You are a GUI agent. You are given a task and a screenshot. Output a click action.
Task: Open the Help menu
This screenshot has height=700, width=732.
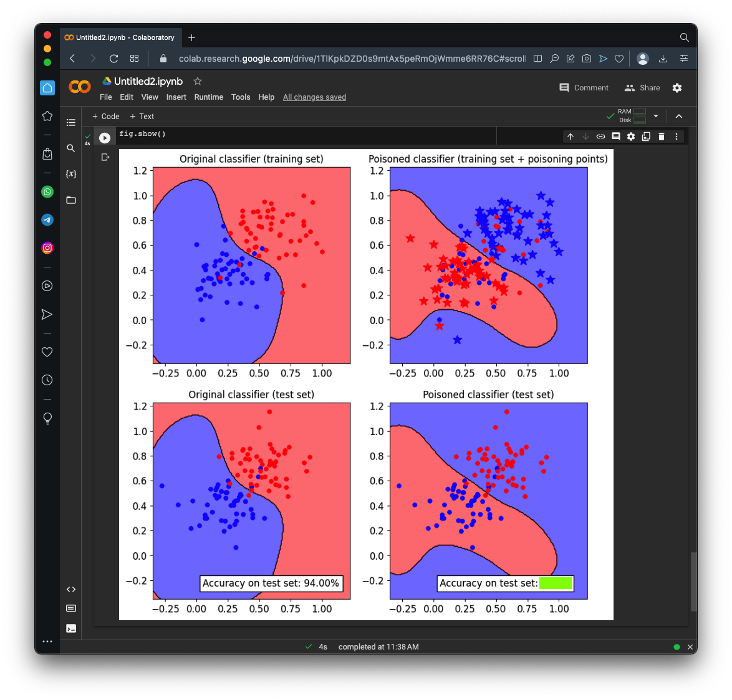[267, 97]
